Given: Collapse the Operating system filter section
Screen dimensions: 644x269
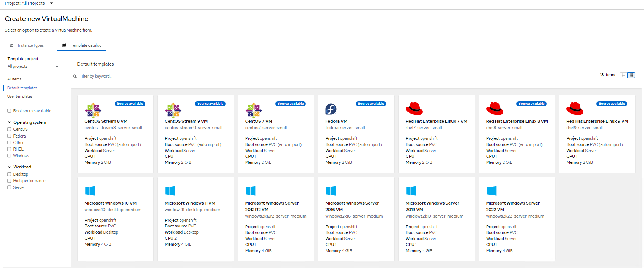Looking at the screenshot, I should (9, 123).
